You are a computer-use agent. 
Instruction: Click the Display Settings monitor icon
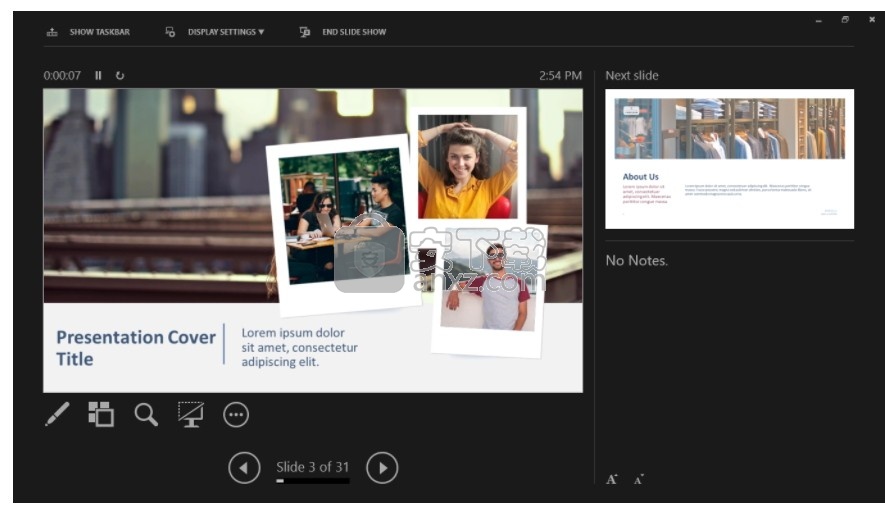(x=170, y=32)
